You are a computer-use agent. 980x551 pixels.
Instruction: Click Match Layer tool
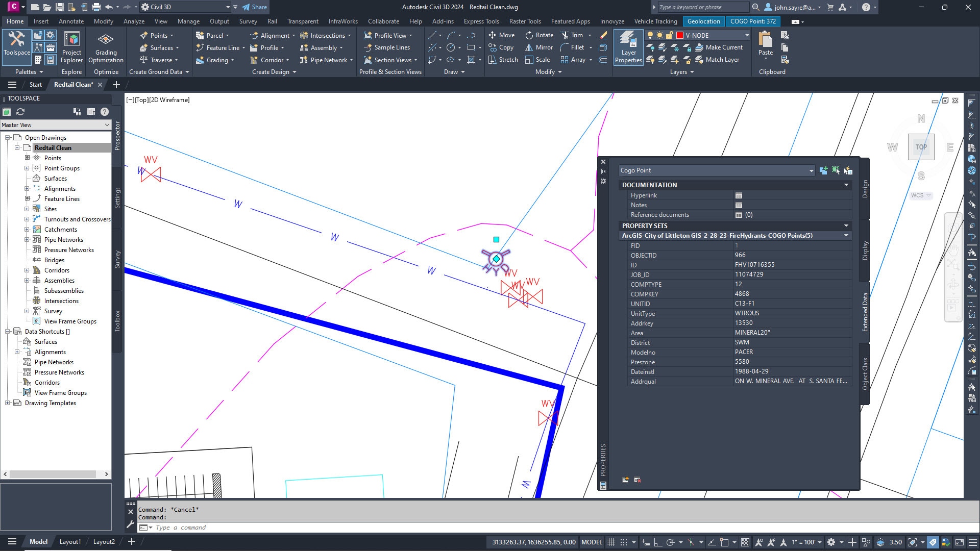717,60
